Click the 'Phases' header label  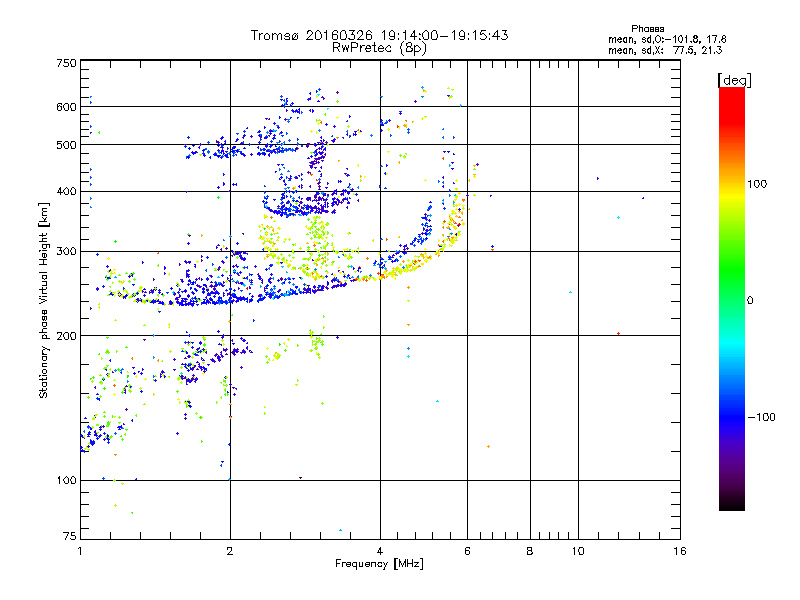647,29
